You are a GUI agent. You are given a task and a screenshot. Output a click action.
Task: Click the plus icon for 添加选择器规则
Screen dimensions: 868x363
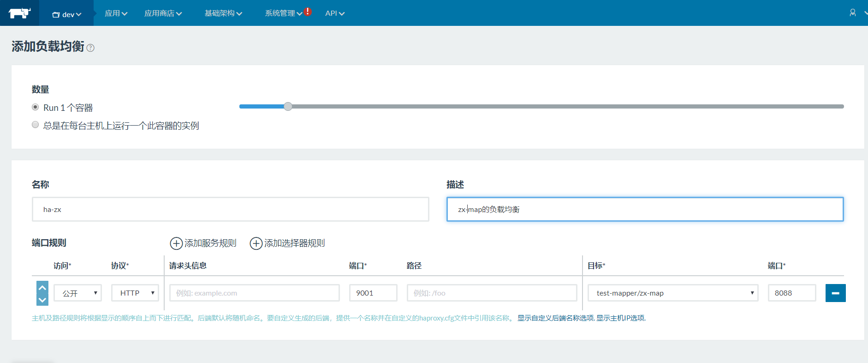tap(256, 243)
